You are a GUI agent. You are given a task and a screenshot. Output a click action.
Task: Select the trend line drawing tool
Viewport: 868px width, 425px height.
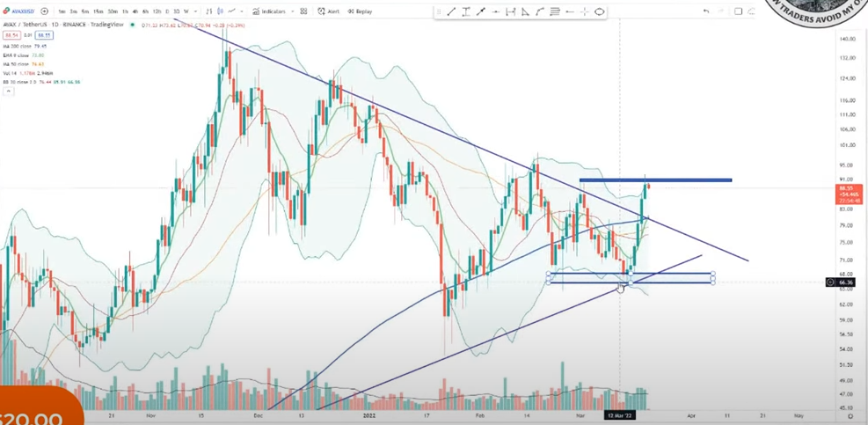[x=451, y=11]
